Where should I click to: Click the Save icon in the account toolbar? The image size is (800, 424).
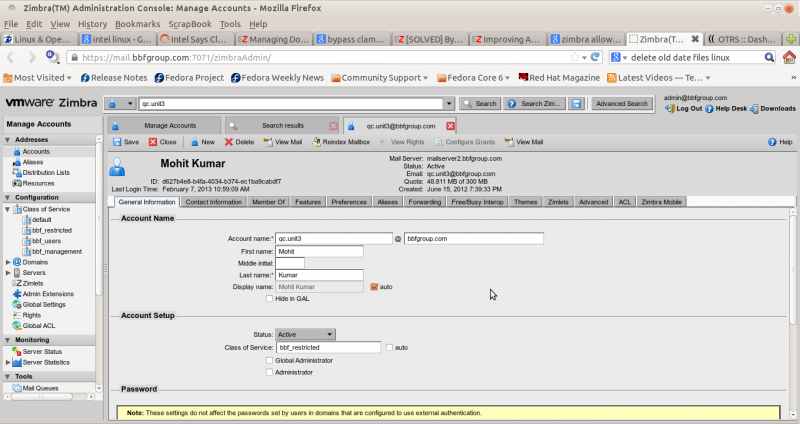coord(117,142)
